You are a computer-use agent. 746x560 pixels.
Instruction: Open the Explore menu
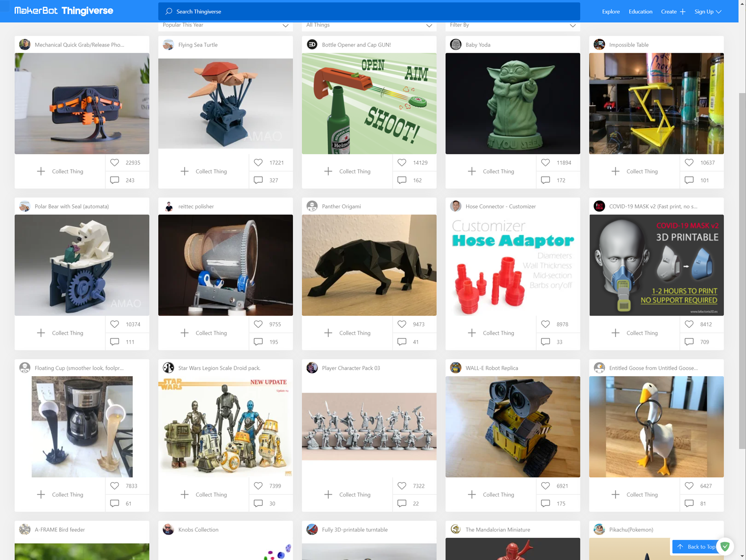coord(611,12)
